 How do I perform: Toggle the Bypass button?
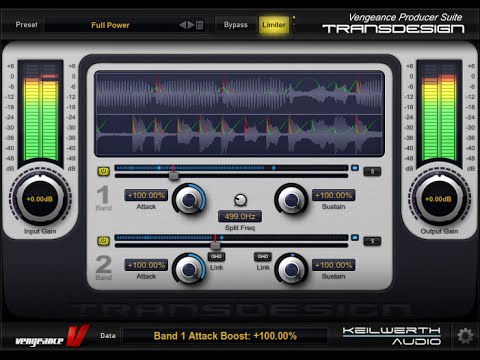tap(236, 25)
